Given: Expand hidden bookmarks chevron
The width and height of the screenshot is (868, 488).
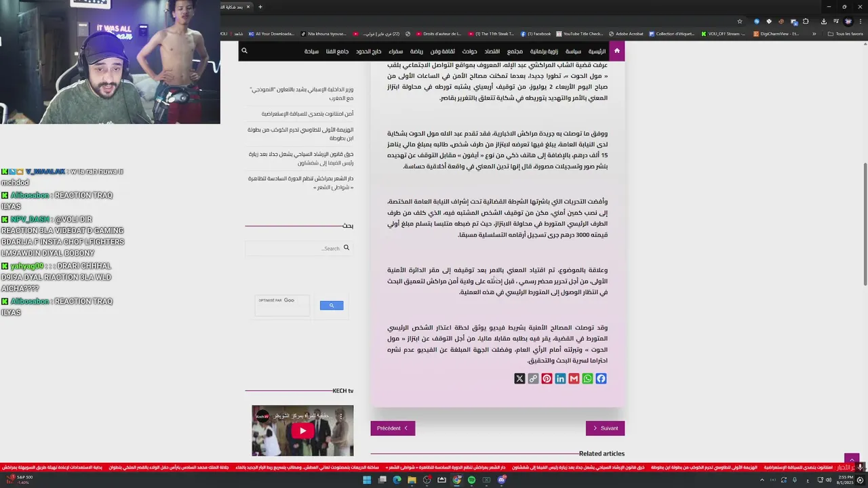Looking at the screenshot, I should click(x=814, y=34).
